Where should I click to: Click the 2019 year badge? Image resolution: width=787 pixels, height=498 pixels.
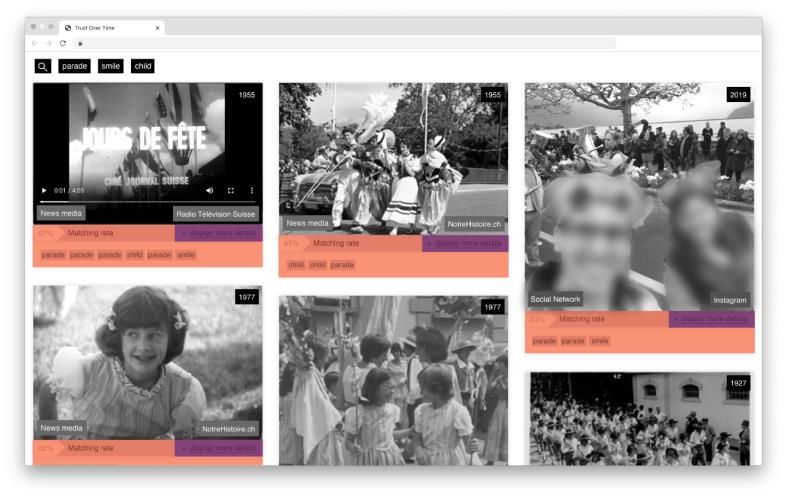coord(738,95)
